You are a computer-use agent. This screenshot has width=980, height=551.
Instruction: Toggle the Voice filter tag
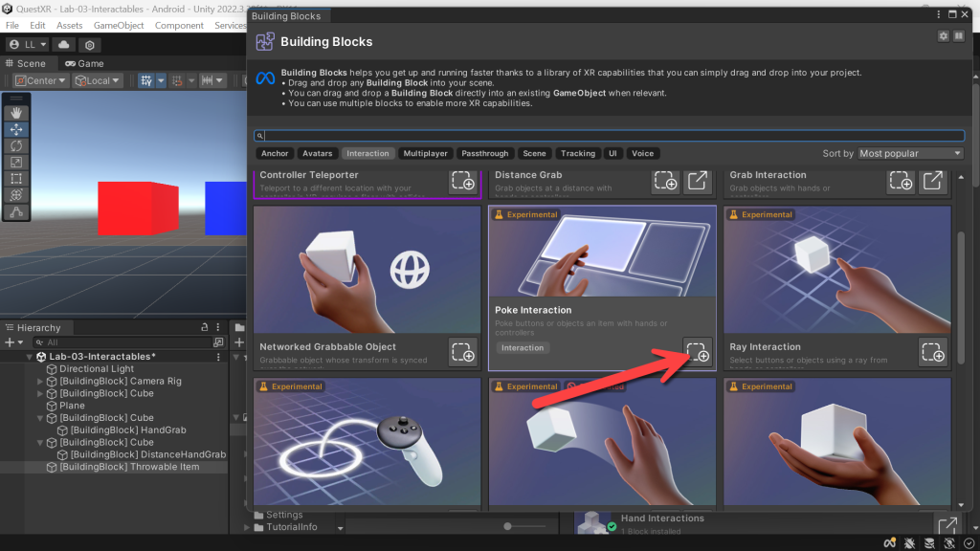coord(642,154)
